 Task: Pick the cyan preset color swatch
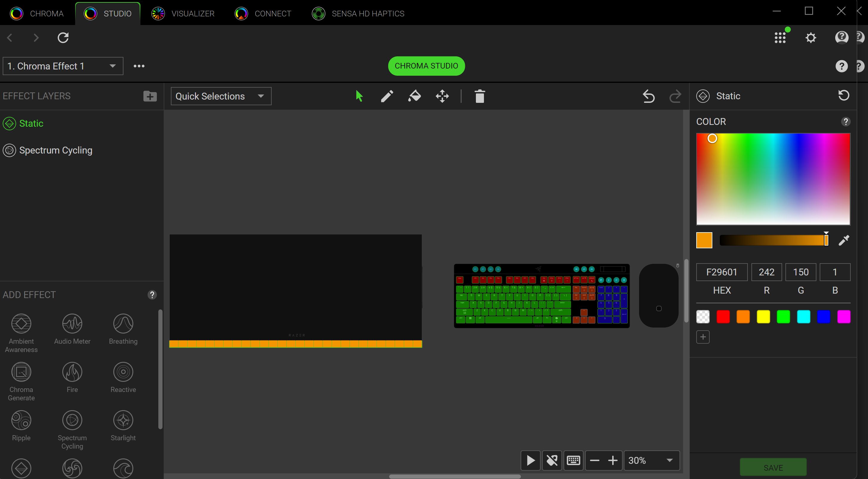coord(803,317)
